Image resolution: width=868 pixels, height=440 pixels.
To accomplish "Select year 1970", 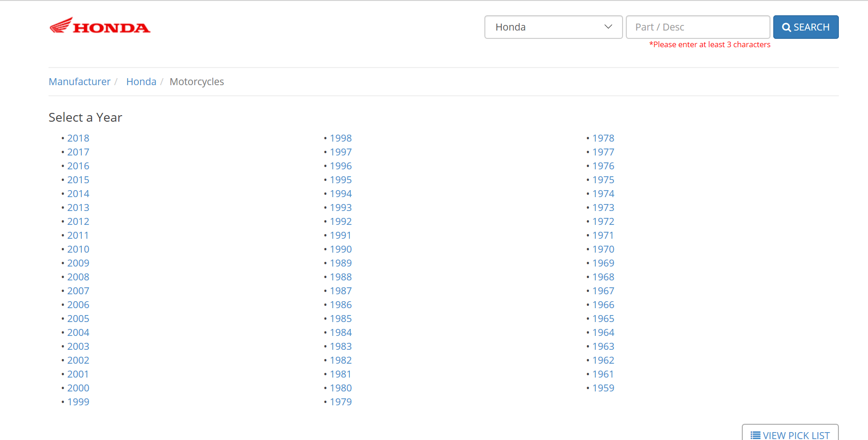I will [x=603, y=249].
